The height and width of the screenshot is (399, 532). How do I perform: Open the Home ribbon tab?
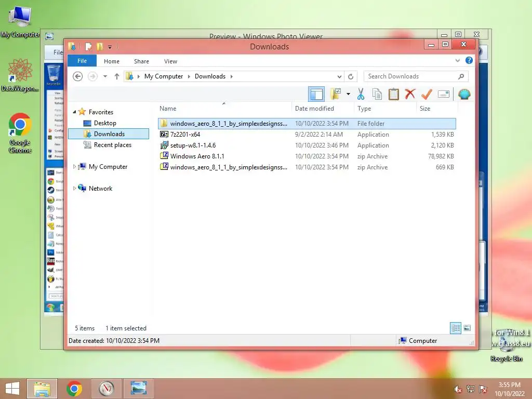[112, 61]
